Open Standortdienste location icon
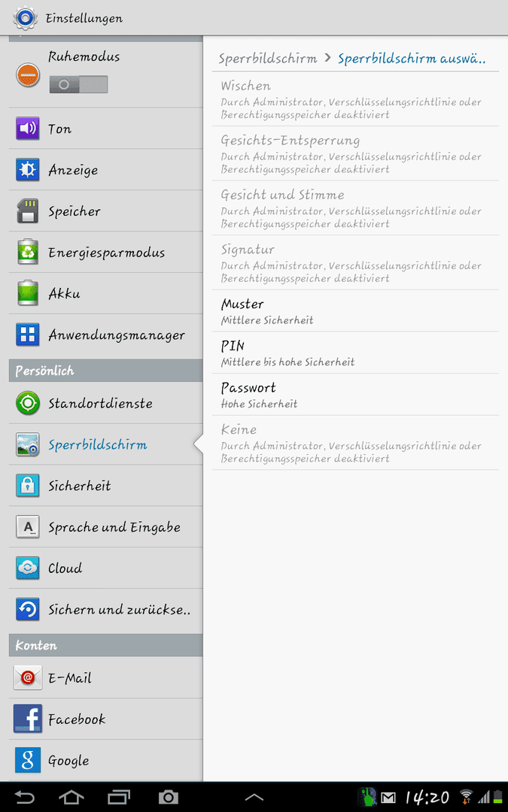This screenshot has height=812, width=508. (28, 403)
